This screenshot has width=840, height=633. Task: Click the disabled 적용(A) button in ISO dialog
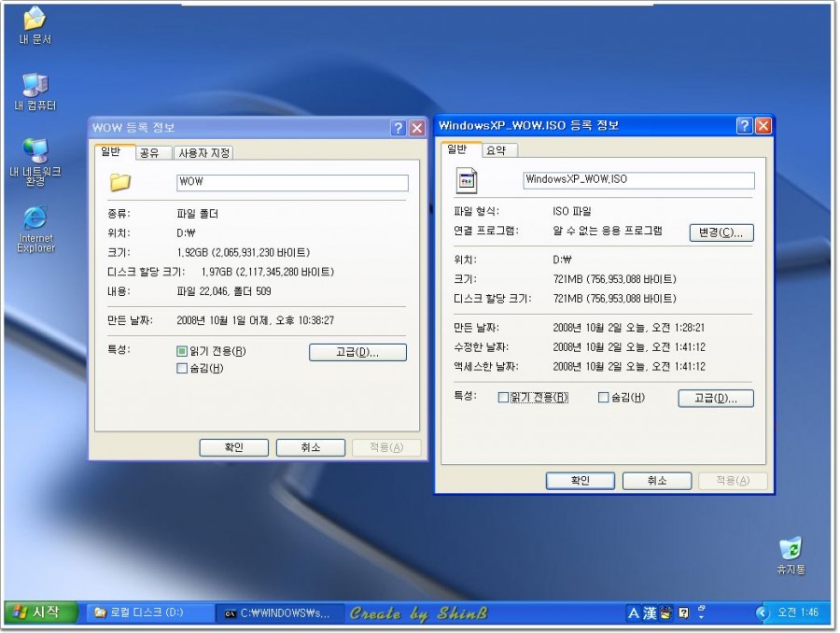pyautogui.click(x=733, y=481)
